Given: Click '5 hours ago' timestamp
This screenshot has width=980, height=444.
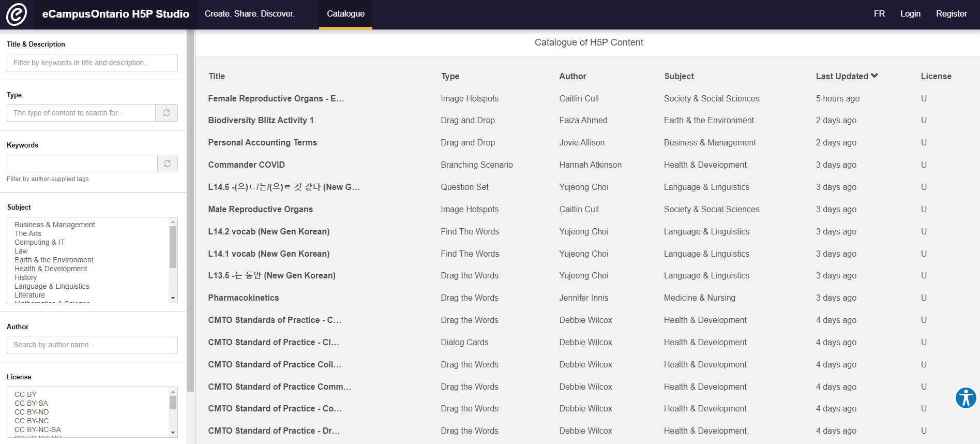Looking at the screenshot, I should pos(837,98).
